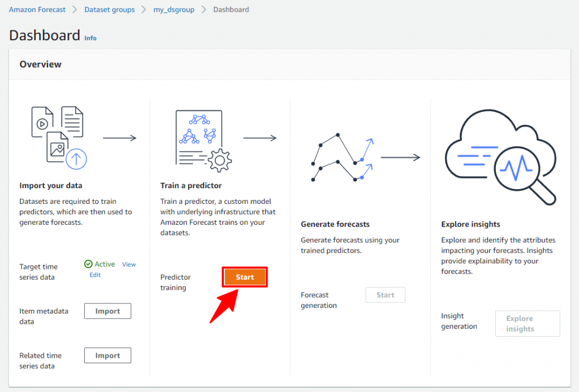The width and height of the screenshot is (579, 392).
Task: Edit the target time series data
Action: (x=95, y=275)
